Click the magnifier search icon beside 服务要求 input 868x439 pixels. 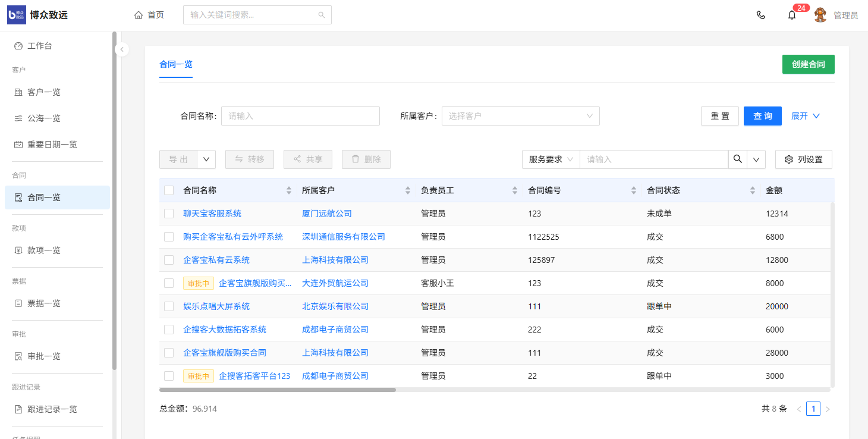[738, 159]
